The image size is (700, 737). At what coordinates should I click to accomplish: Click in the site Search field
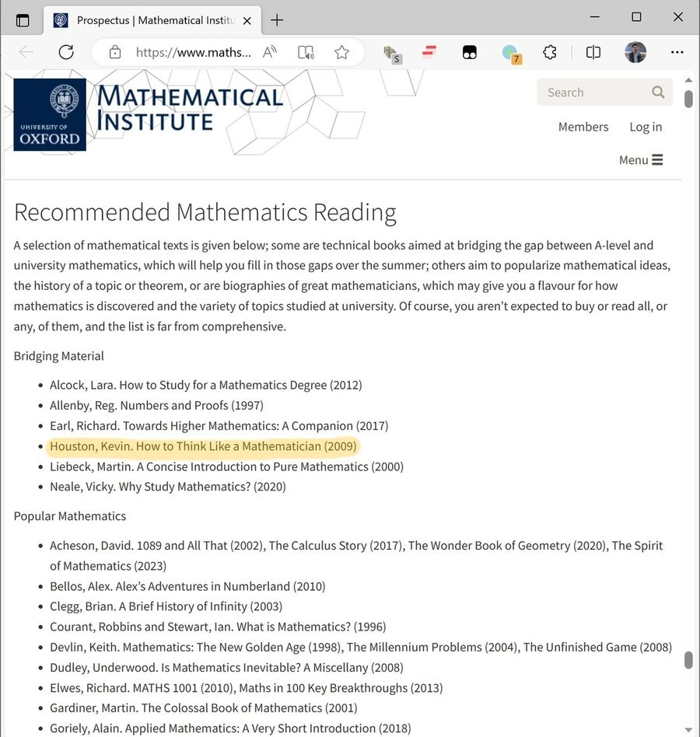coord(593,93)
